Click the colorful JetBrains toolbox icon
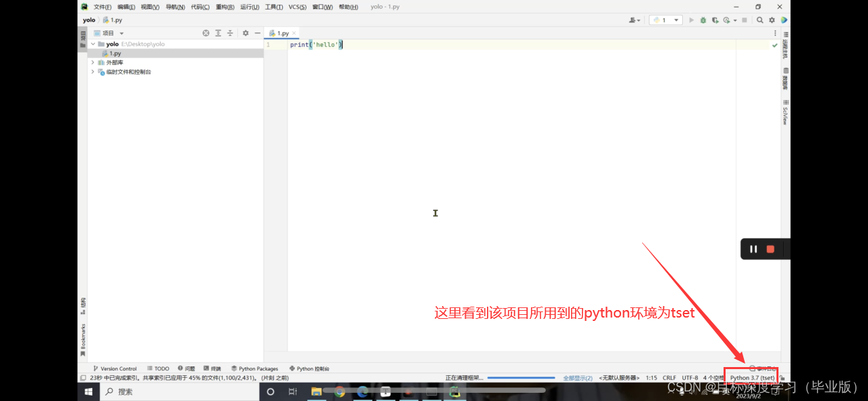868x401 pixels. tap(784, 20)
